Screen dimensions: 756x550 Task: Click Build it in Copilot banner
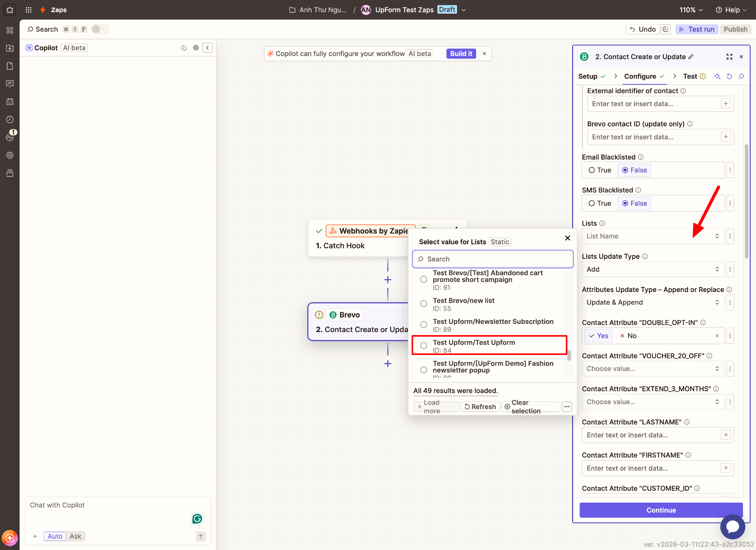point(461,54)
